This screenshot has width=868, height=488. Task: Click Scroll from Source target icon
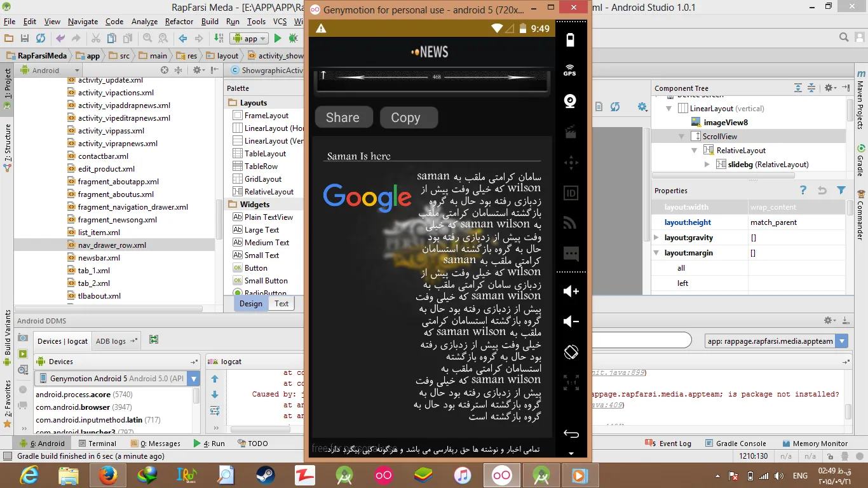pyautogui.click(x=165, y=70)
